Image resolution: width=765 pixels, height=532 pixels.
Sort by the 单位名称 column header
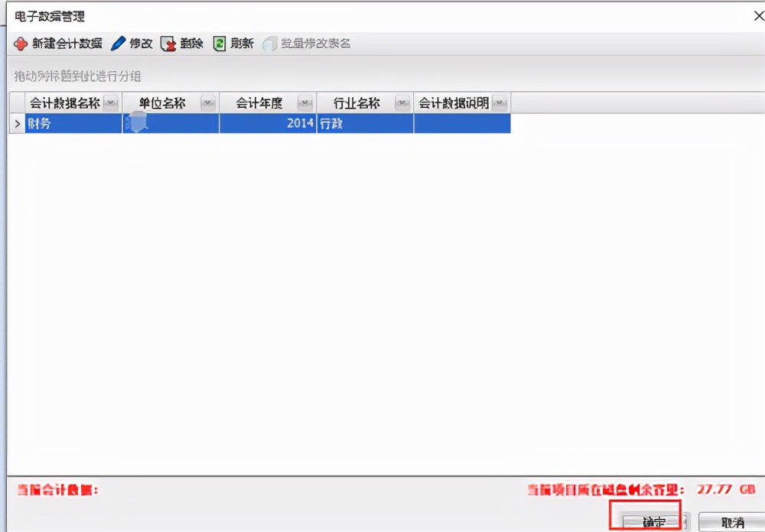(161, 102)
